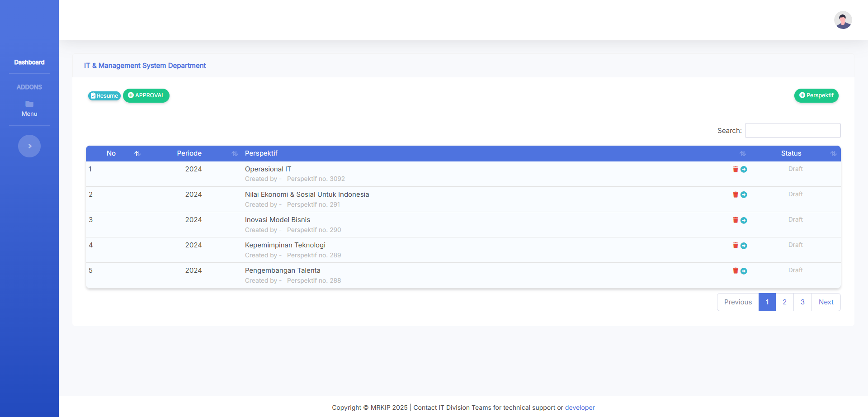Image resolution: width=868 pixels, height=417 pixels.
Task: Add a new Perspektif with green button
Action: tap(816, 95)
